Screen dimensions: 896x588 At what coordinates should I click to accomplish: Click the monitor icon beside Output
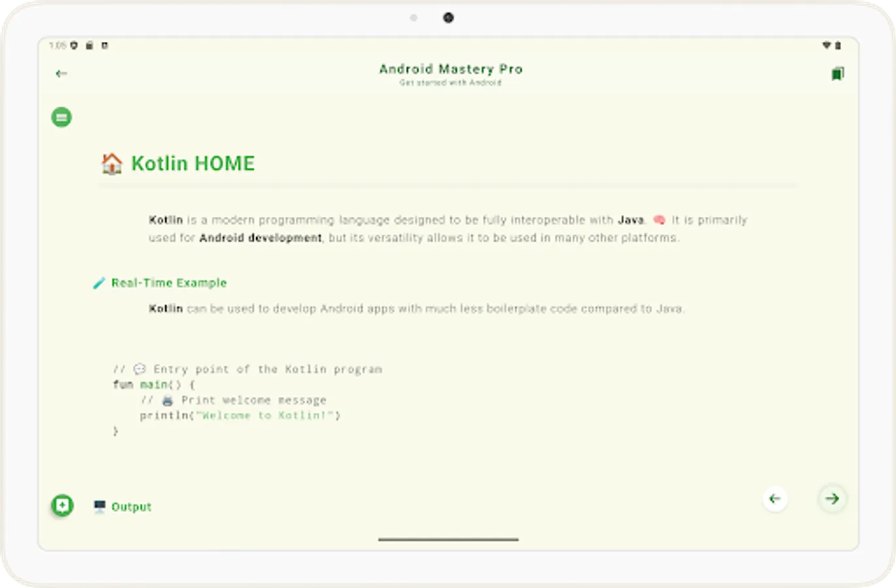pos(99,505)
